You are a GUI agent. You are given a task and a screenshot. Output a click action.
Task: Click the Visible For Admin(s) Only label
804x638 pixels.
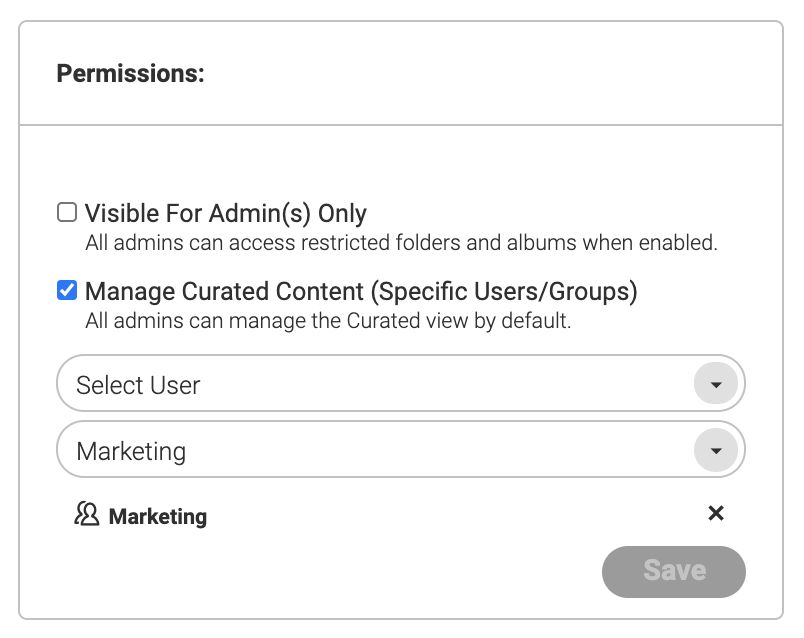(226, 212)
